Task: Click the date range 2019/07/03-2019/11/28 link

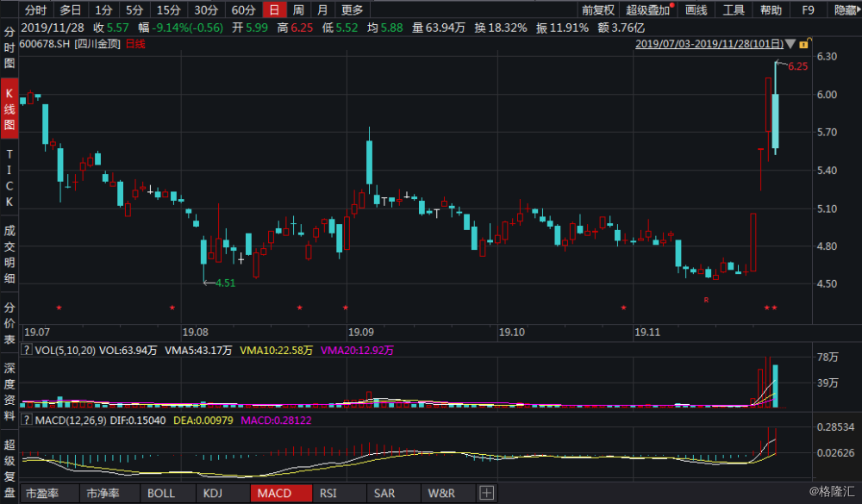Action: (709, 44)
